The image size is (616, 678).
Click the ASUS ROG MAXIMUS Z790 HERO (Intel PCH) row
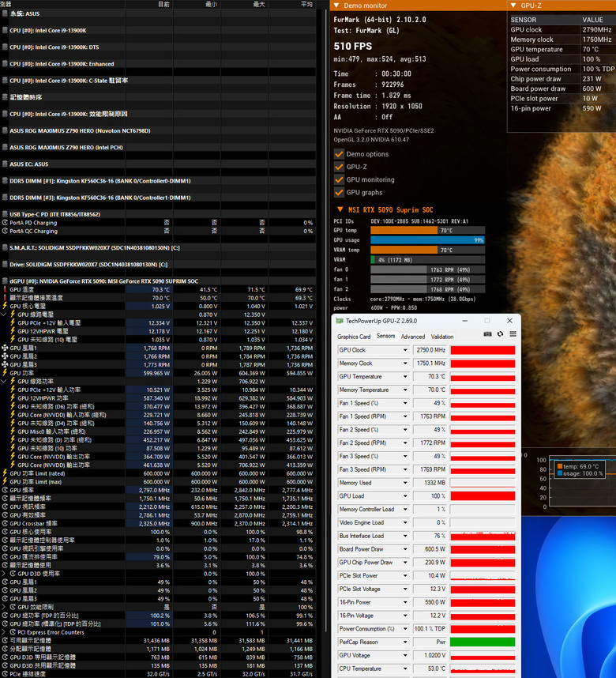coord(158,148)
